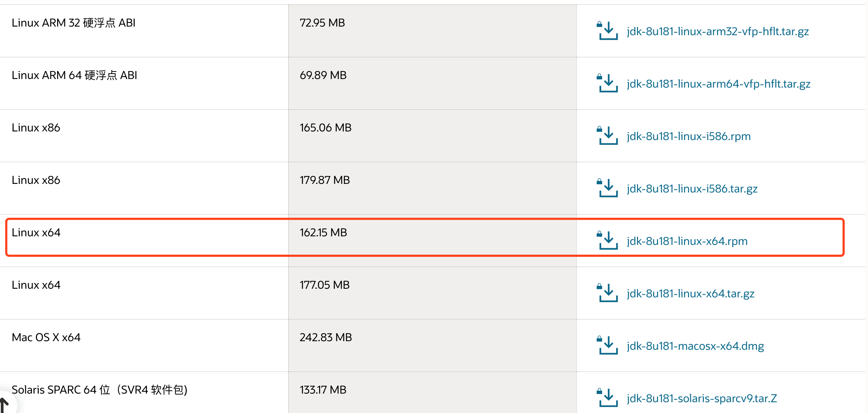Click download icon beside jdk-8u181-linux-i586.rpm

coord(608,136)
